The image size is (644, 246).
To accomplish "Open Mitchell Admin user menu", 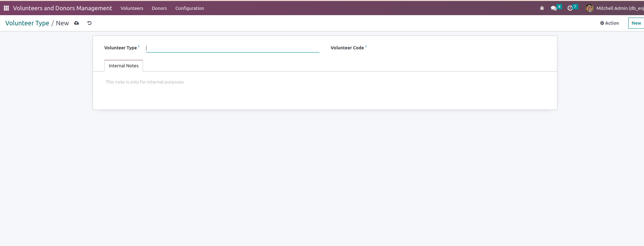I will (614, 8).
